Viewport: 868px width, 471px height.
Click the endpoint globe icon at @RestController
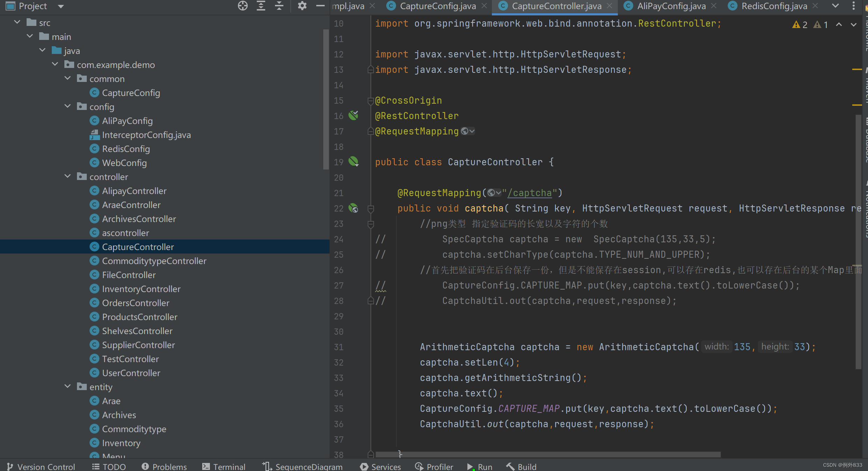353,115
